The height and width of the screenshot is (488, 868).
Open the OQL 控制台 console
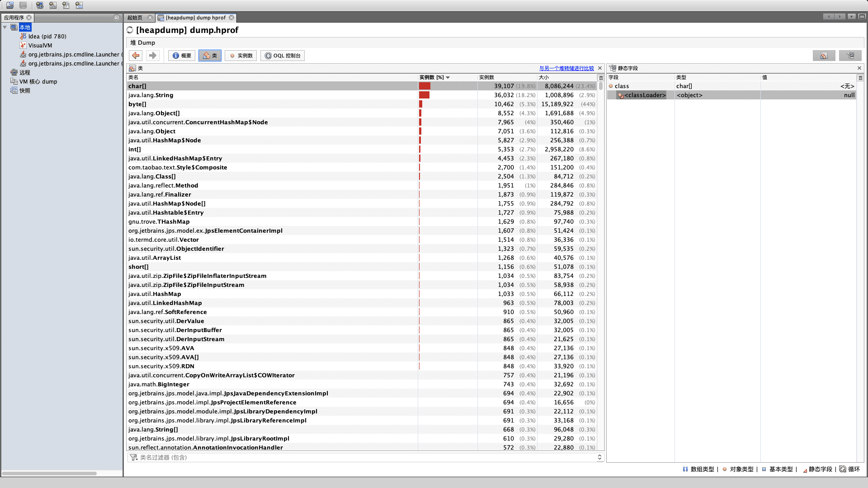pos(283,56)
